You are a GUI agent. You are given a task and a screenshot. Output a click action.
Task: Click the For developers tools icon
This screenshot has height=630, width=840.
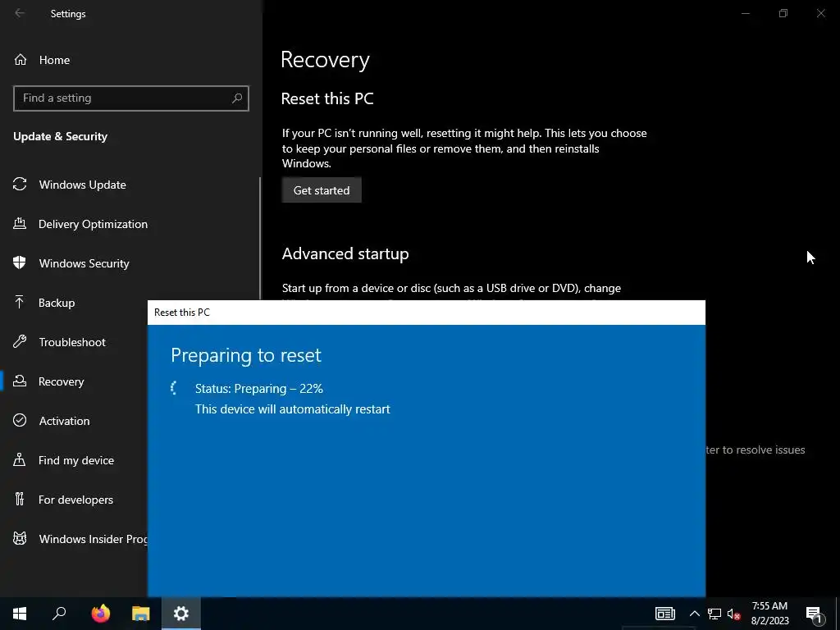pyautogui.click(x=20, y=499)
